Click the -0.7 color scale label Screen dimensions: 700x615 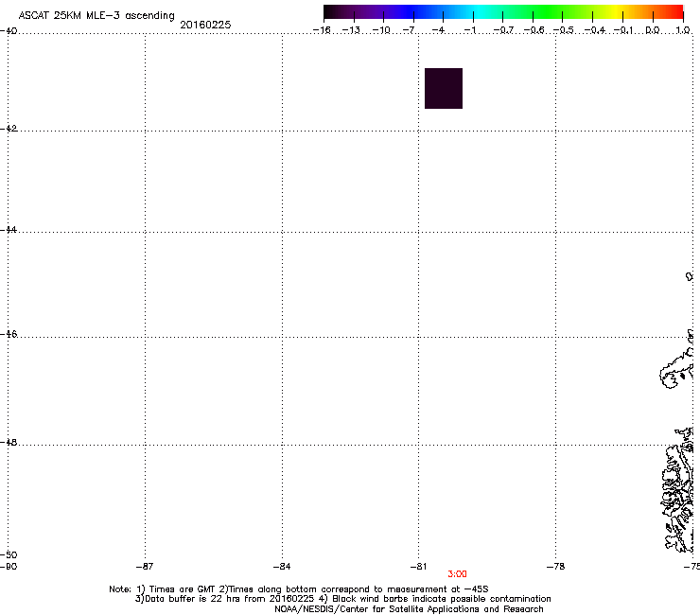(503, 30)
